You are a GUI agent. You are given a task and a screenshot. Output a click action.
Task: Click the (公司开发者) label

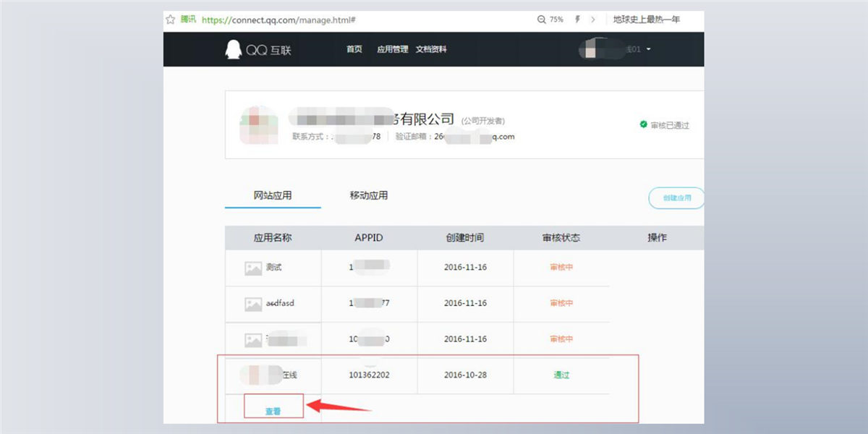pos(483,121)
